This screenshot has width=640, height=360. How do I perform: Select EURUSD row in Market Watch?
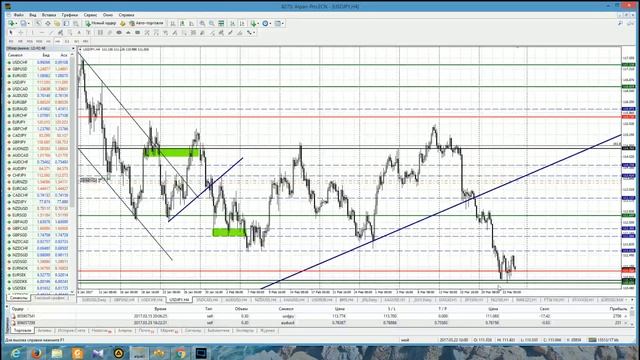[38, 76]
